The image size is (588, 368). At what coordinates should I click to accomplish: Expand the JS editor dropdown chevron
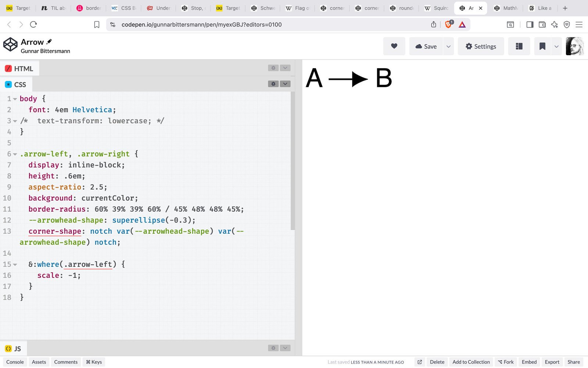(x=285, y=348)
